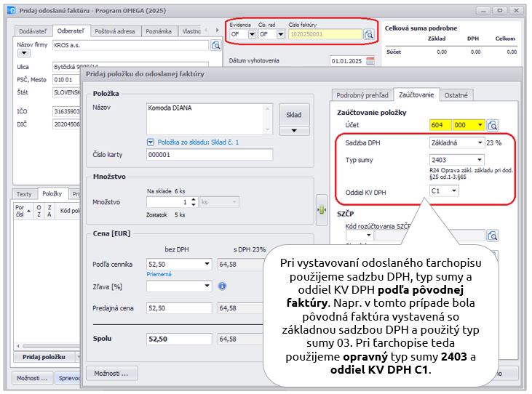
Task: Click the Sklad button
Action: pos(294,114)
